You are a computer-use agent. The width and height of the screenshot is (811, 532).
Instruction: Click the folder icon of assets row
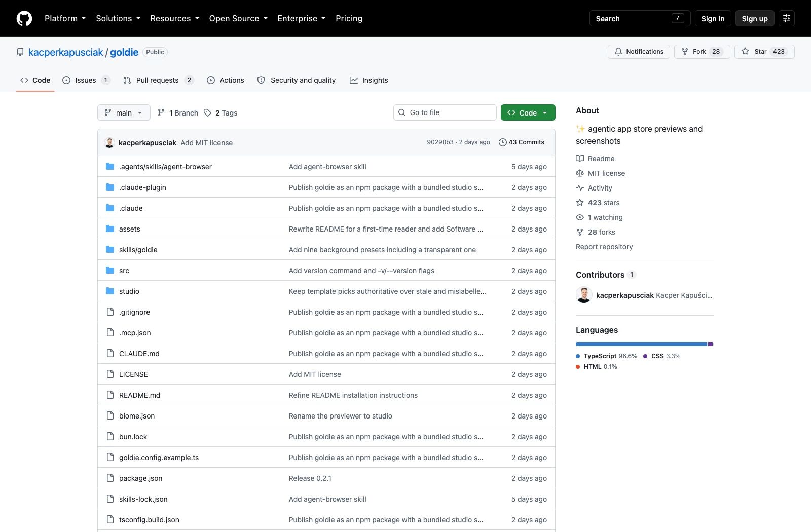click(x=110, y=229)
